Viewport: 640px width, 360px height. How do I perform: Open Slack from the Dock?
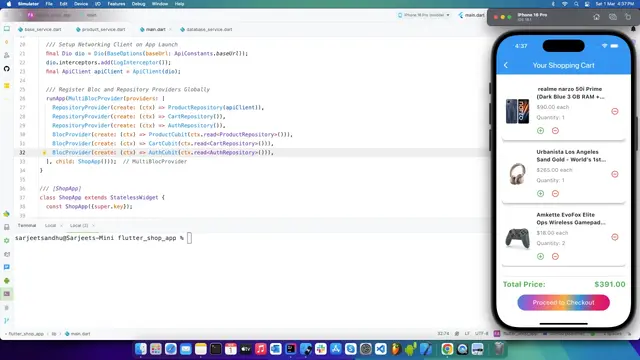tap(320, 349)
